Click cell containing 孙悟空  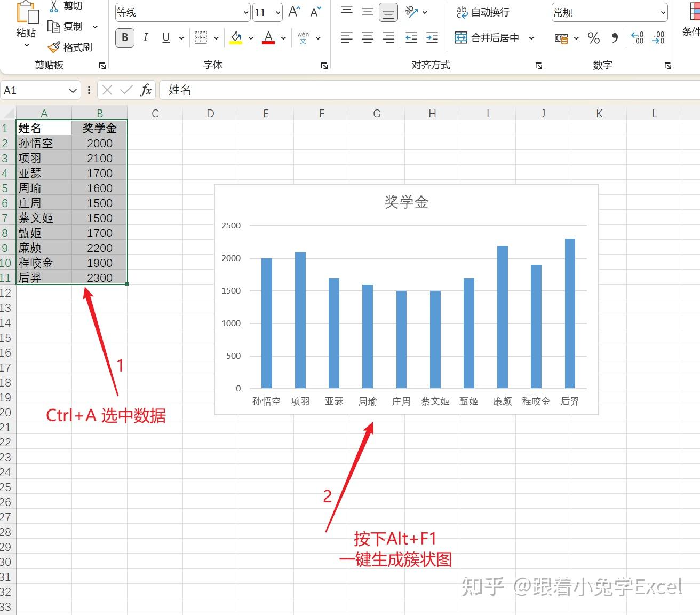pyautogui.click(x=44, y=143)
